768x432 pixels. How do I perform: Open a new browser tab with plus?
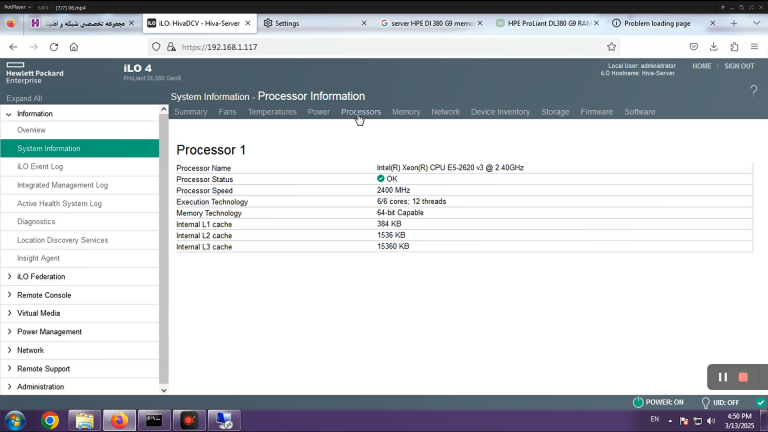[734, 23]
